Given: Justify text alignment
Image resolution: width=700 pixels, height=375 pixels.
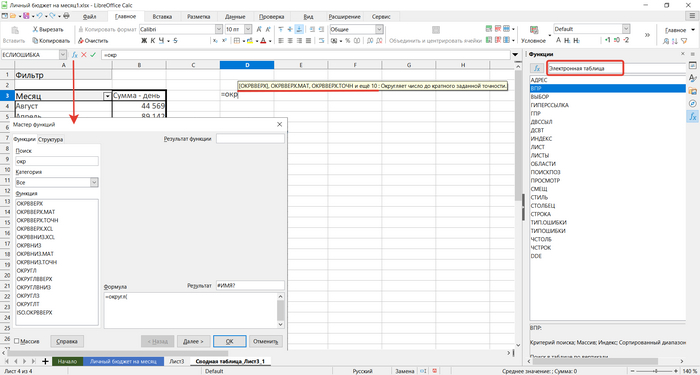Looking at the screenshot, I should 308,41.
